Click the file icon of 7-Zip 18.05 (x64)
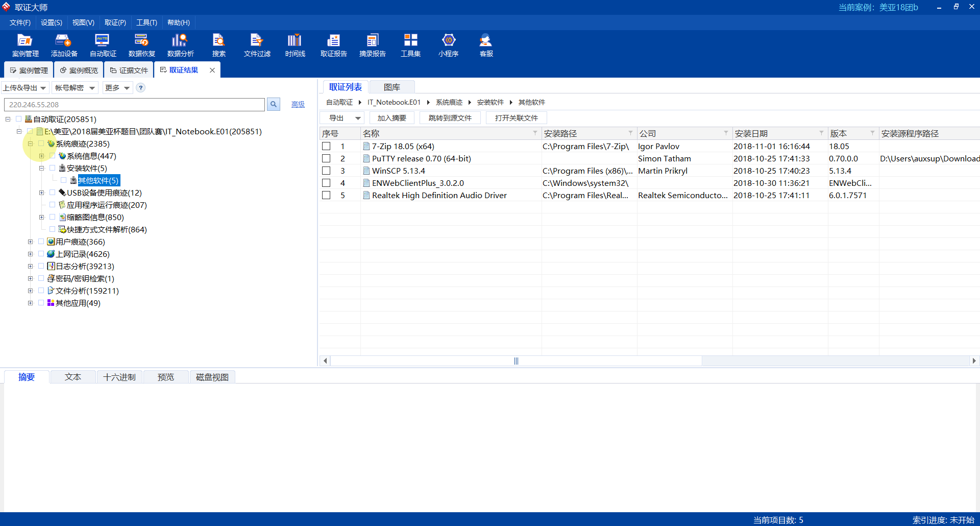Viewport: 980px width, 526px height. [366, 146]
